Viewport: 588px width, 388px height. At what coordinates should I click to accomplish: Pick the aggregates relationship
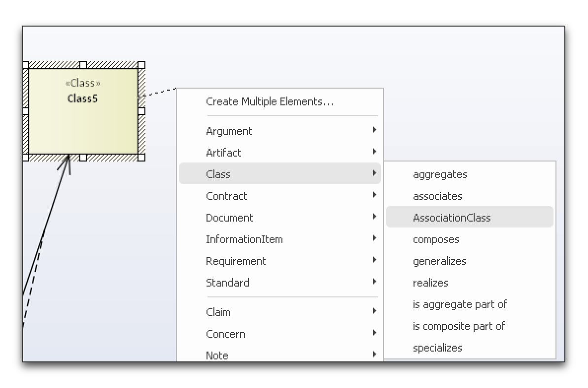click(x=440, y=174)
